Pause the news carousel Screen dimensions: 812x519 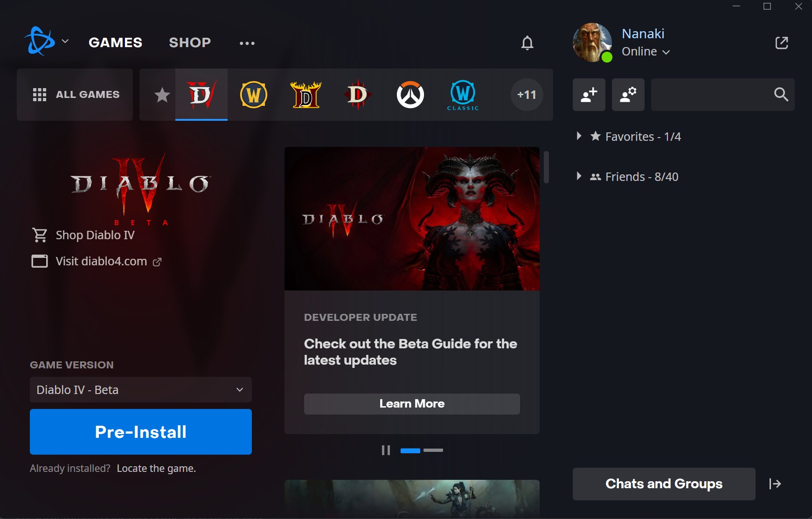click(x=386, y=450)
